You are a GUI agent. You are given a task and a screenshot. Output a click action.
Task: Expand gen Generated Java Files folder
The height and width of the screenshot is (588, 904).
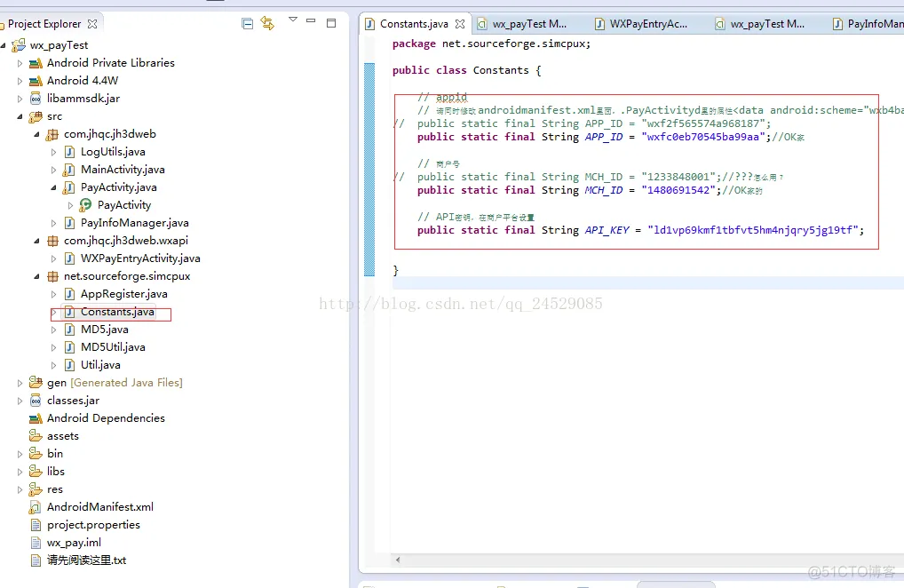pos(20,383)
